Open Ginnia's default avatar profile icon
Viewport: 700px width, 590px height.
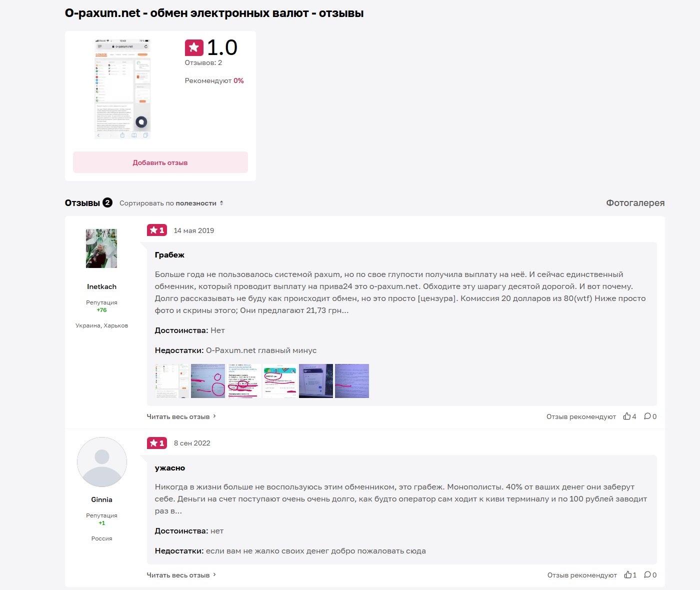[102, 462]
